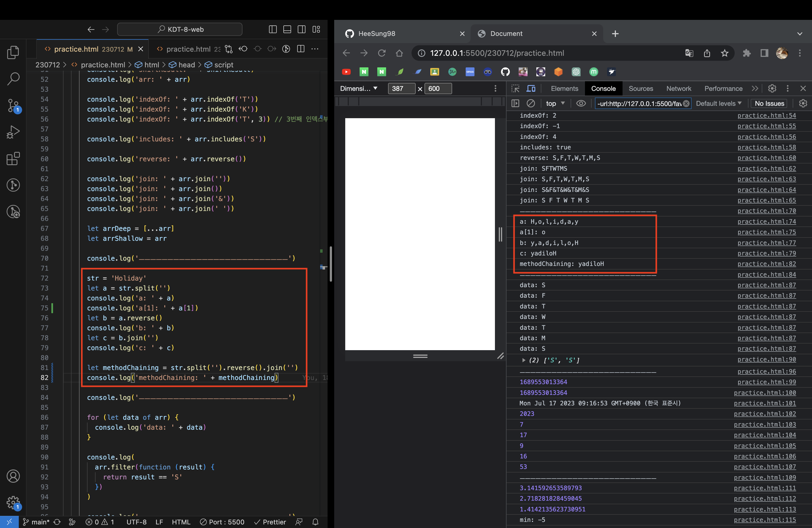Open top JavaScript context dropdown
The height and width of the screenshot is (528, 812).
coord(555,103)
